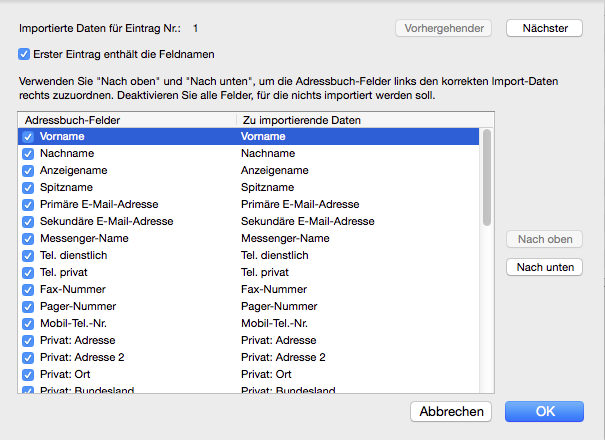Select the 'Tel. dienstlich' row
Image resolution: width=605 pixels, height=440 pixels.
click(x=150, y=255)
